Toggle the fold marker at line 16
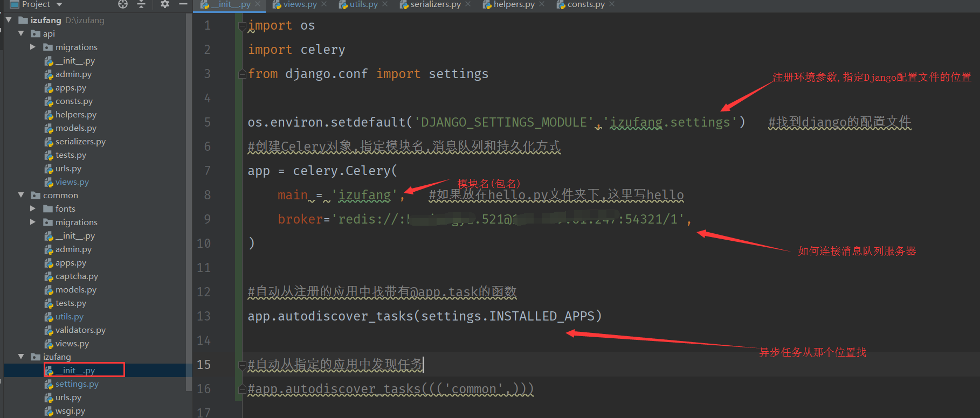Viewport: 980px width, 418px height. tap(243, 389)
